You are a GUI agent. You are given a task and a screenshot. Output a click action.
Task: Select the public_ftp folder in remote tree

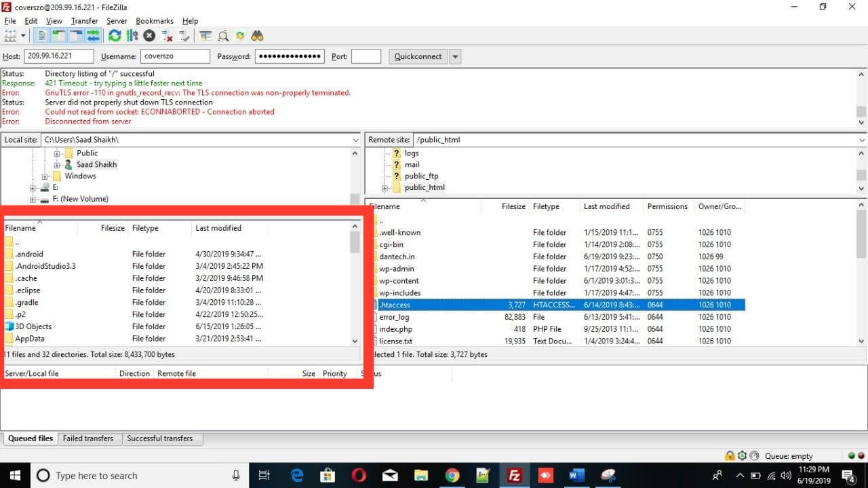pos(421,176)
